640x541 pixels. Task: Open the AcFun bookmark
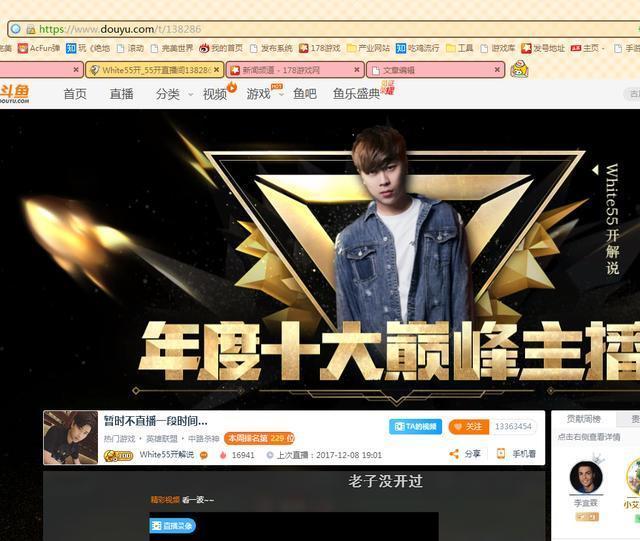coord(39,48)
